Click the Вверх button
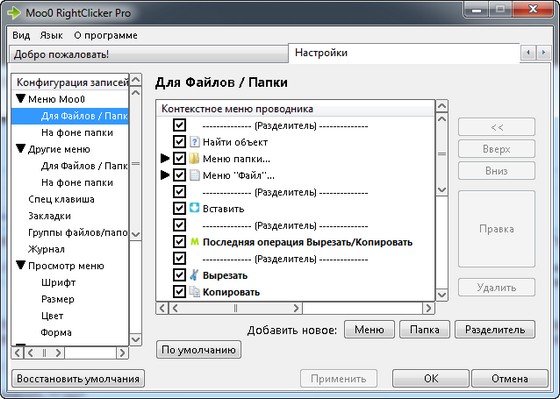The height and width of the screenshot is (399, 560). [x=497, y=149]
